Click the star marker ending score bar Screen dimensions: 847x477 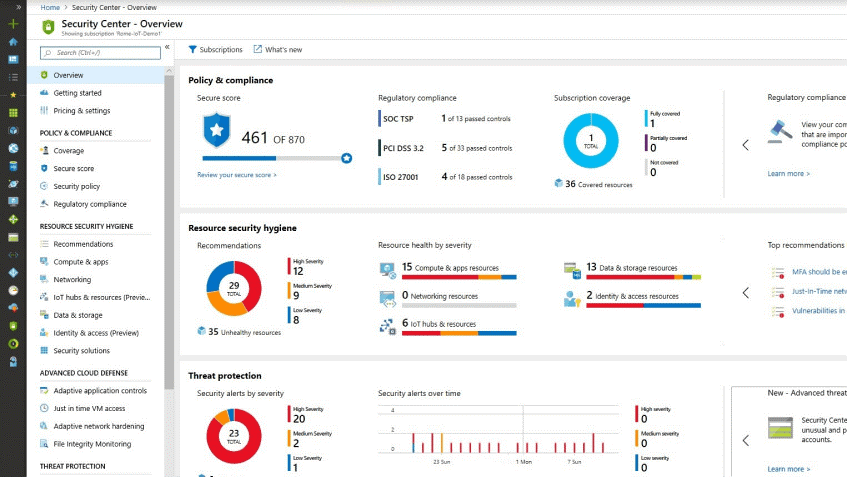coord(347,158)
